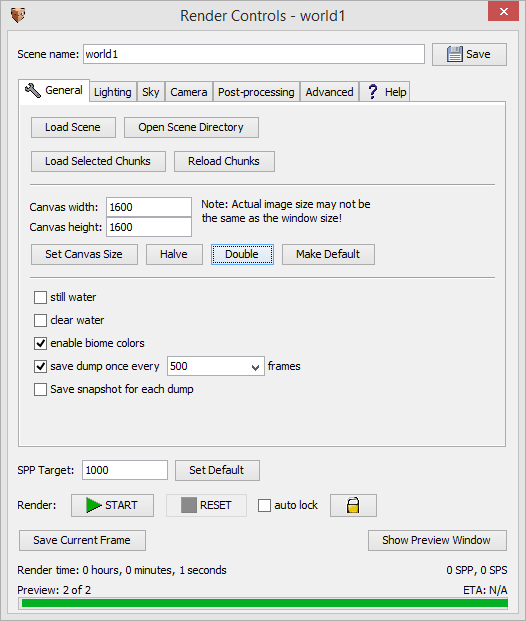The image size is (526, 621).
Task: Click the wrench icon on General tab
Action: [x=33, y=90]
